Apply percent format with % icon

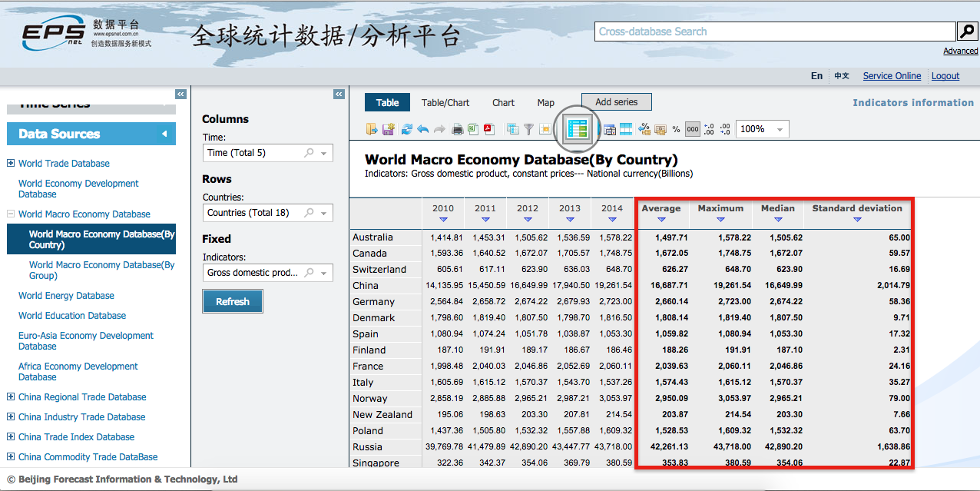[x=677, y=129]
